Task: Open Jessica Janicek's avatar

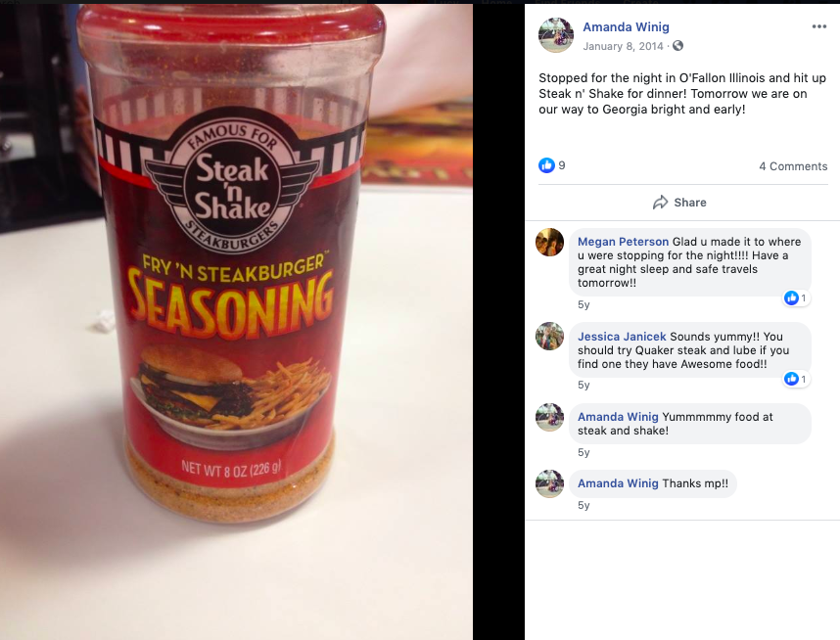Action: (549, 337)
